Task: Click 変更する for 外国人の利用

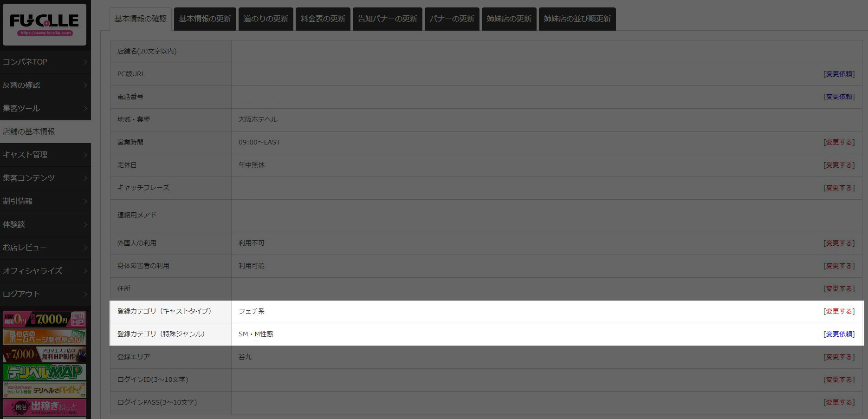Action: click(839, 243)
